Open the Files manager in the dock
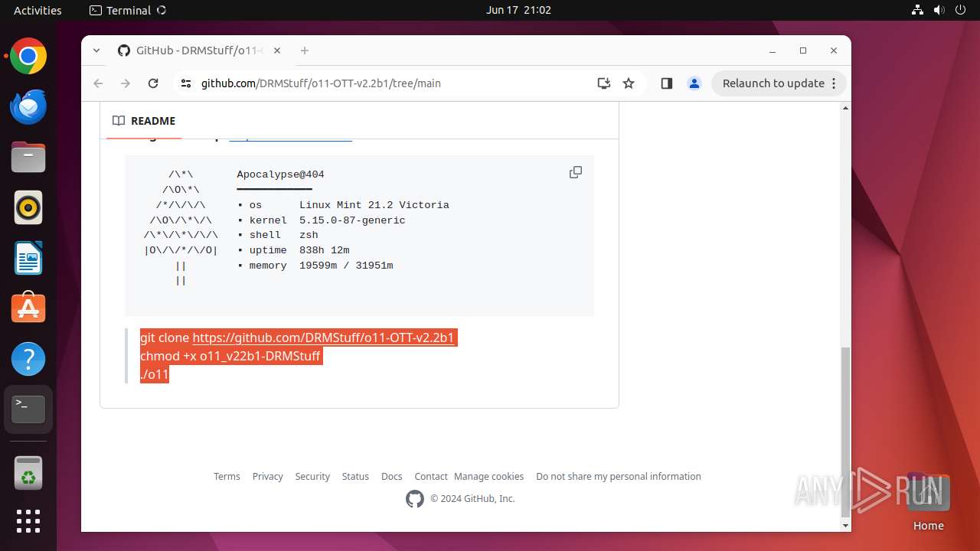 click(28, 158)
